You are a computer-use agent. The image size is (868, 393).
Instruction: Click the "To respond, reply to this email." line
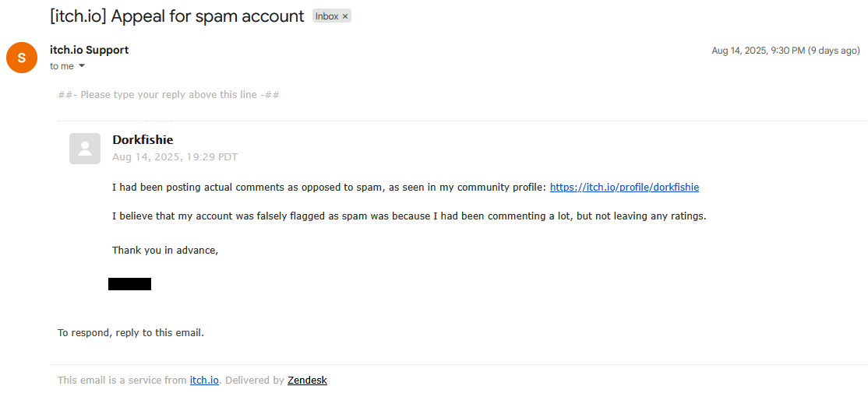[x=131, y=332]
